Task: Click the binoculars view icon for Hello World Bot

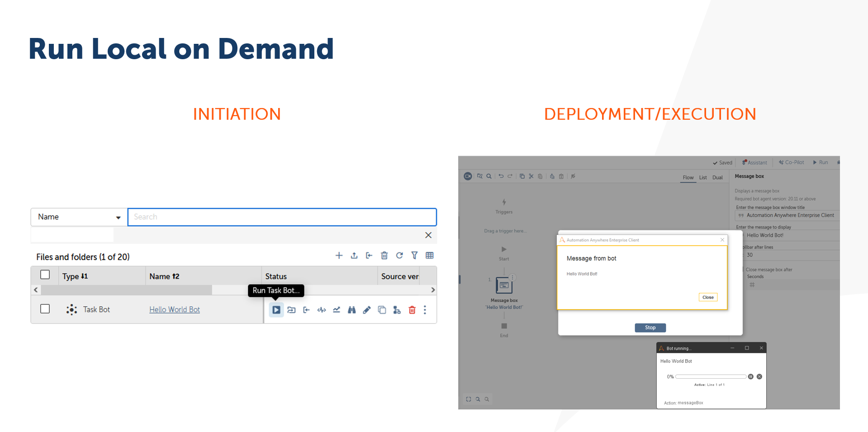Action: [352, 310]
